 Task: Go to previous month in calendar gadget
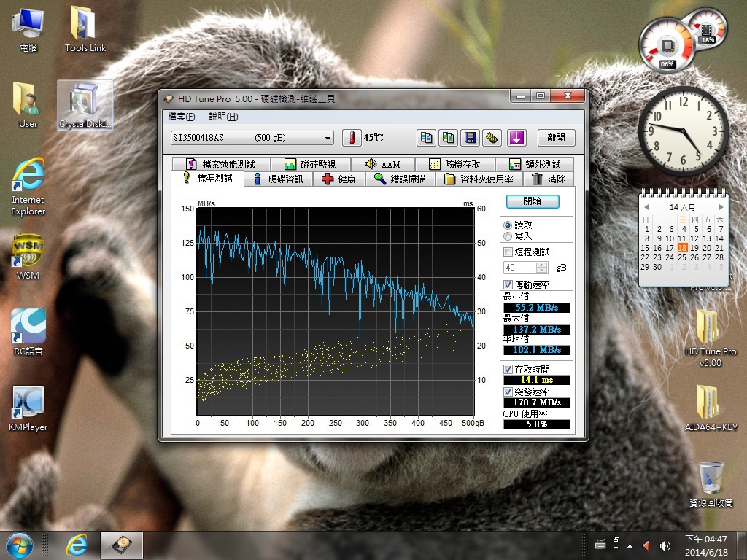point(646,207)
